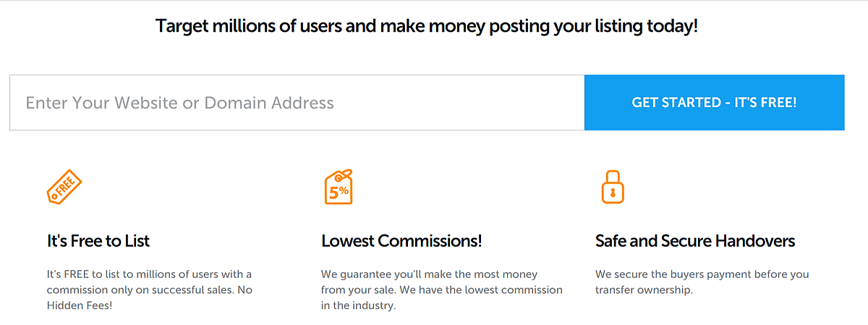Click the "Target millions of users" headline
868x325 pixels.
coord(427,28)
